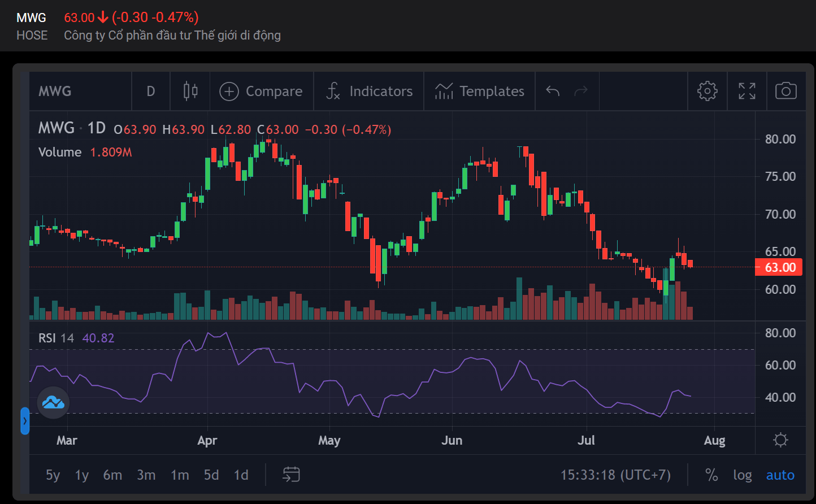
Task: Click the Volume value 1.809M
Action: tap(111, 152)
